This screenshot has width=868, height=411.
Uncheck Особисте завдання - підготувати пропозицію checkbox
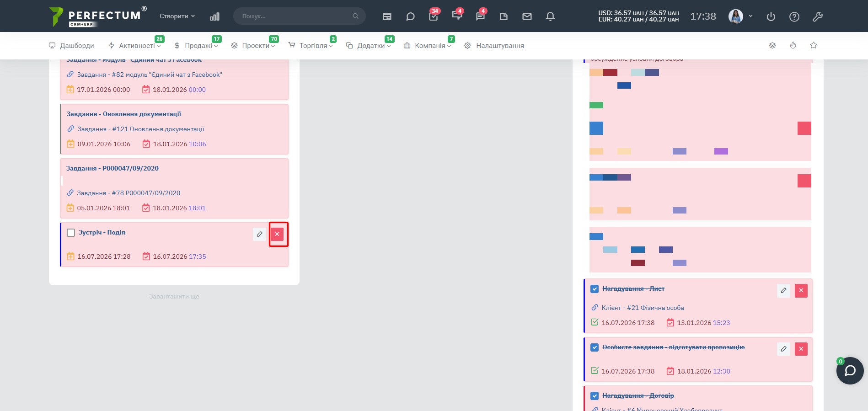click(x=595, y=347)
